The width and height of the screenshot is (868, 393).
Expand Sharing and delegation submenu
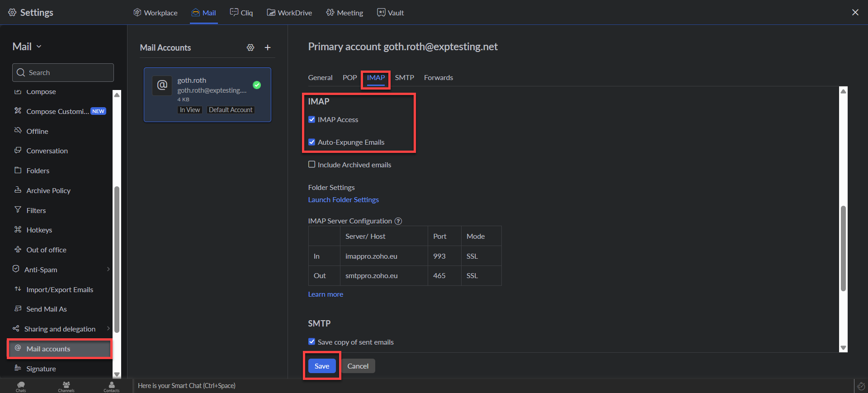tap(108, 329)
